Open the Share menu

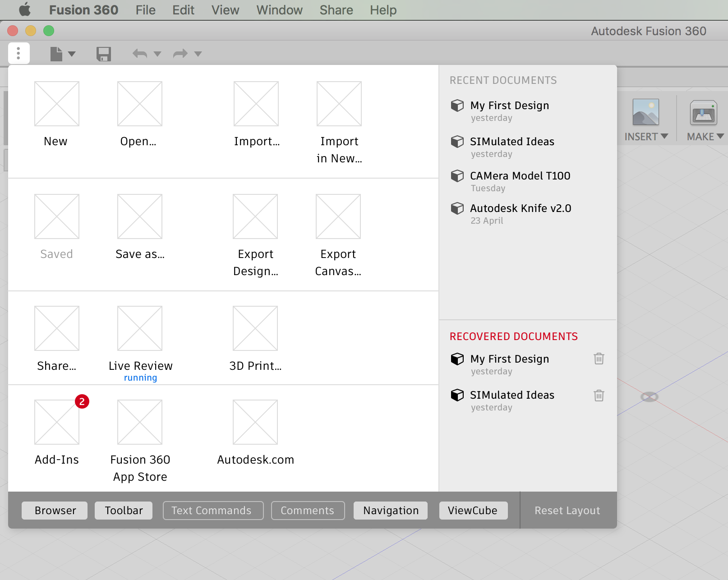tap(336, 10)
